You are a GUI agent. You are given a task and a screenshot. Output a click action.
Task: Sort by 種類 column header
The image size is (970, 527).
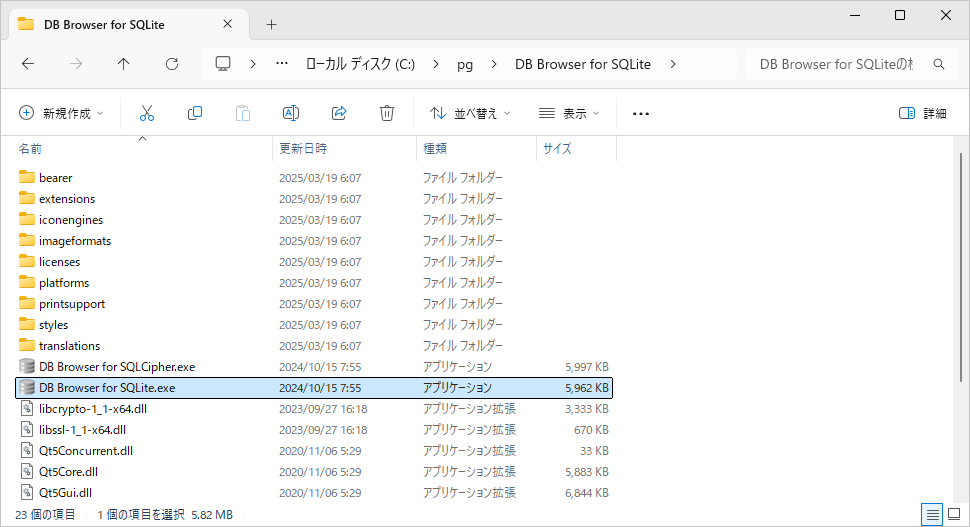476,148
